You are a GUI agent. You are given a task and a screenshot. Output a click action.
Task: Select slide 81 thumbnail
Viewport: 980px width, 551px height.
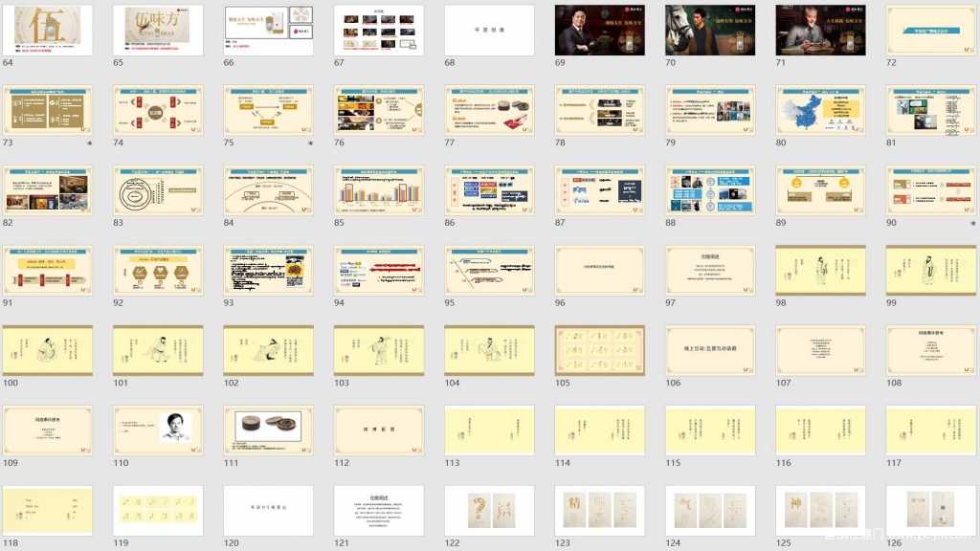click(x=931, y=111)
